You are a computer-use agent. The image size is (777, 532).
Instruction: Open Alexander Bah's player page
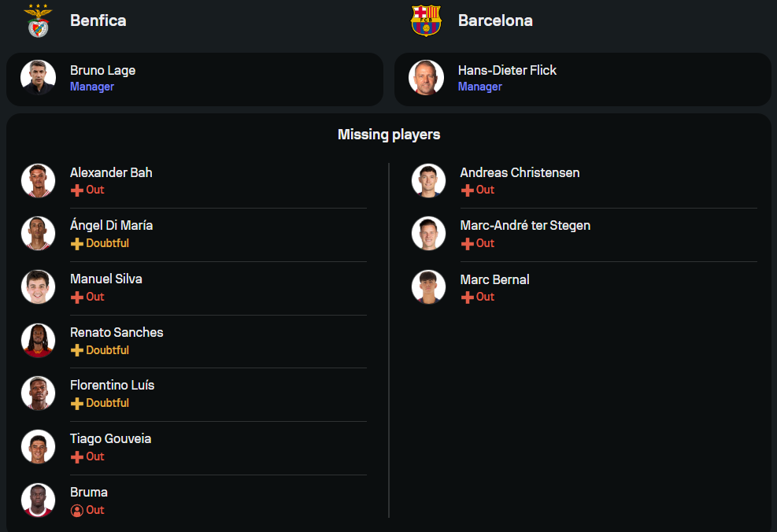tap(111, 172)
